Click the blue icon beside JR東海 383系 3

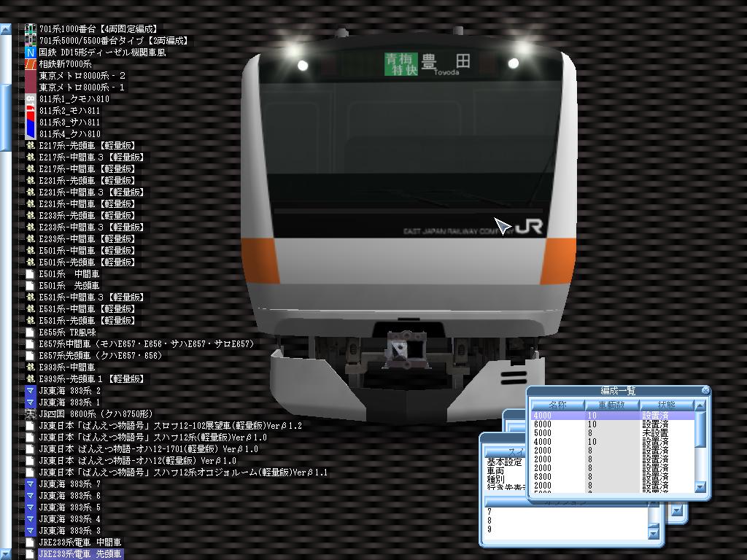tap(31, 531)
